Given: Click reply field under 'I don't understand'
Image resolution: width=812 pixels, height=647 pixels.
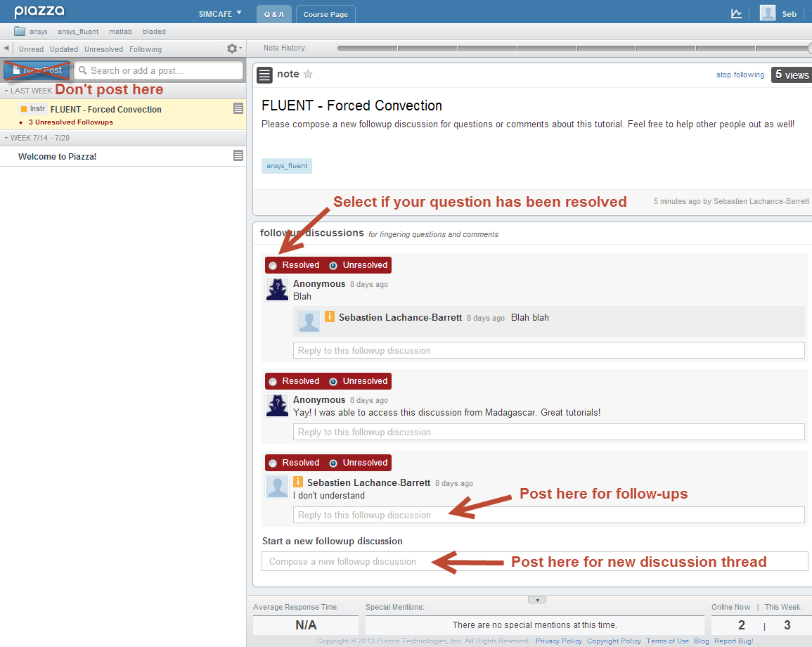Looking at the screenshot, I should tap(549, 515).
